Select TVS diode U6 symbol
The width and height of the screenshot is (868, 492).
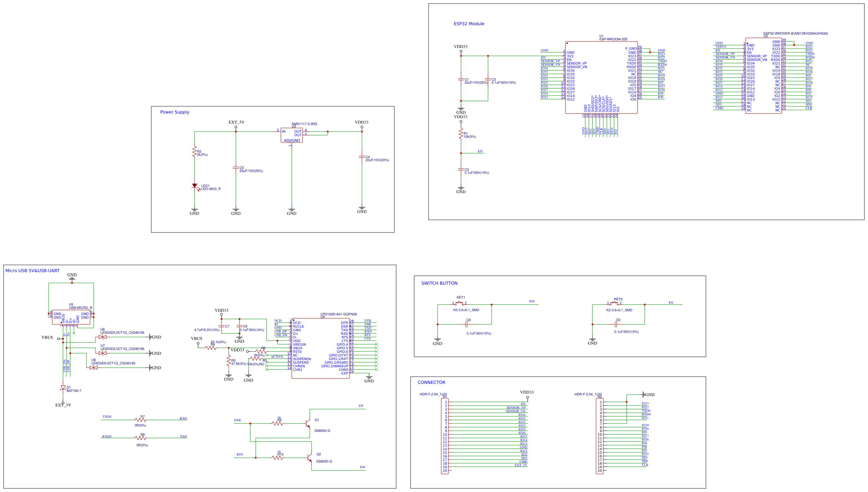point(103,337)
